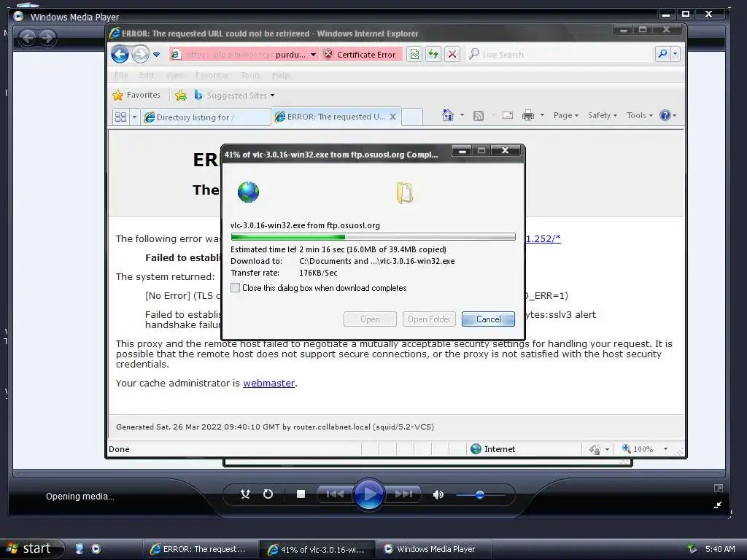Click the RSS Feeds icon

479,116
